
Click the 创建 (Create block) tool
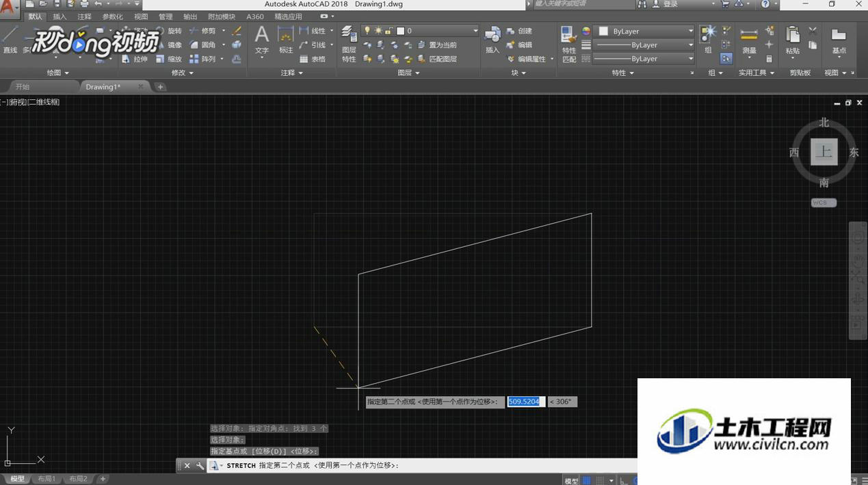519,31
